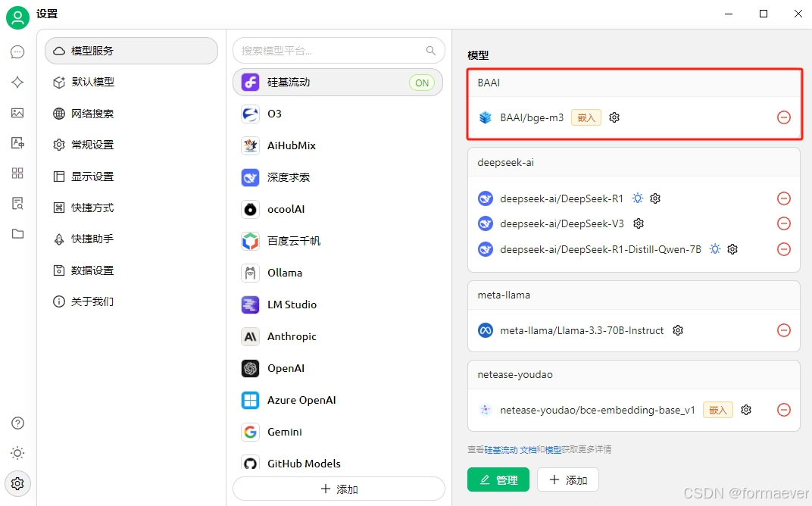Image resolution: width=812 pixels, height=506 pixels.
Task: Open the 模型 link in the footer
Action: (553, 449)
